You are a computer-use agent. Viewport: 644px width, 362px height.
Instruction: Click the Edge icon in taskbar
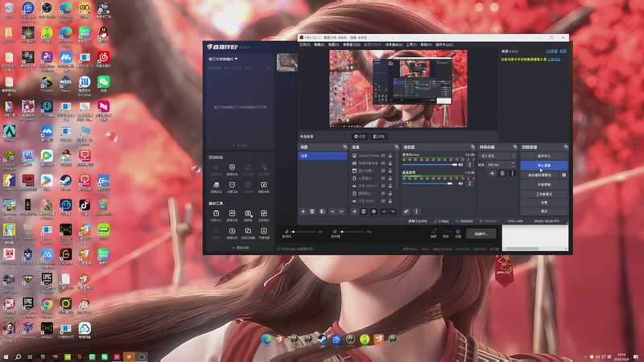(x=265, y=339)
